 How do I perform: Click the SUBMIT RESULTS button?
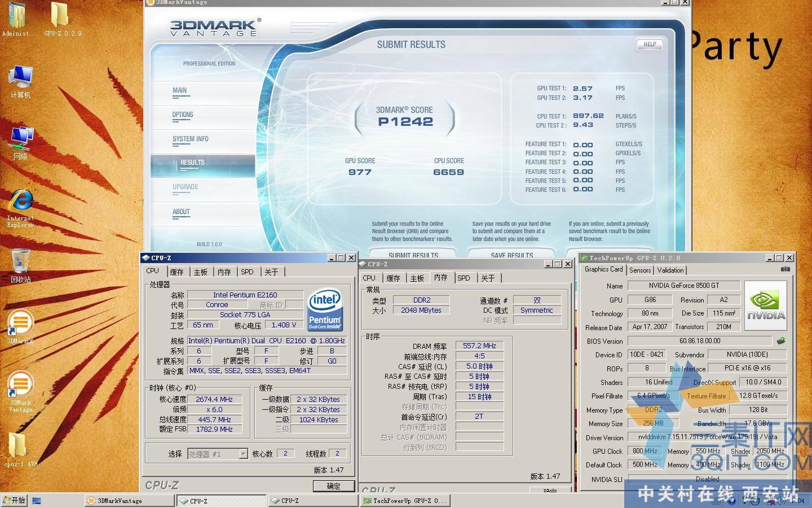point(413,255)
